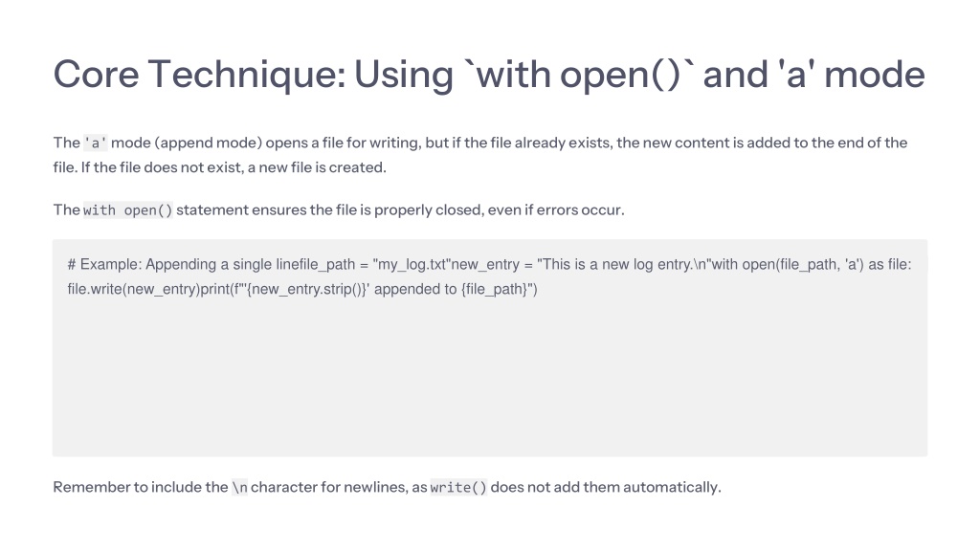The width and height of the screenshot is (980, 551).
Task: Click the inline 'a' code snippet
Action: point(95,143)
